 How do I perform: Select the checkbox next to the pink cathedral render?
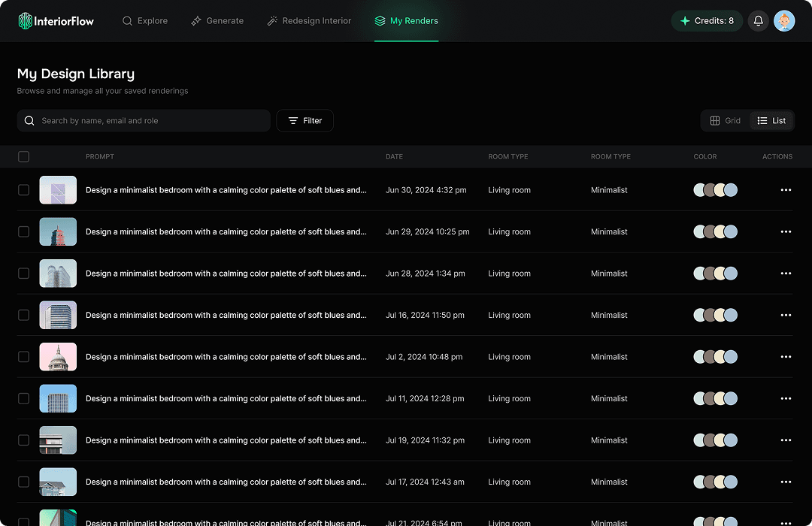pos(23,357)
